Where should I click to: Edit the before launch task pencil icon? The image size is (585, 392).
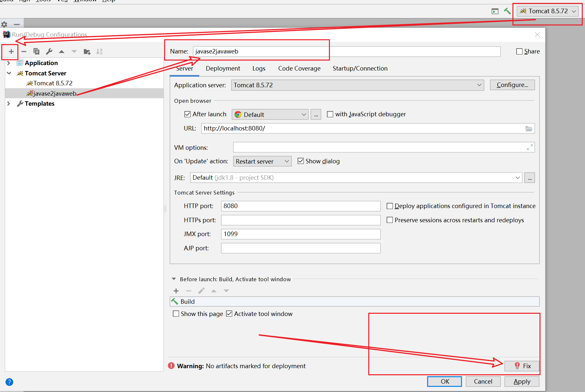point(201,291)
